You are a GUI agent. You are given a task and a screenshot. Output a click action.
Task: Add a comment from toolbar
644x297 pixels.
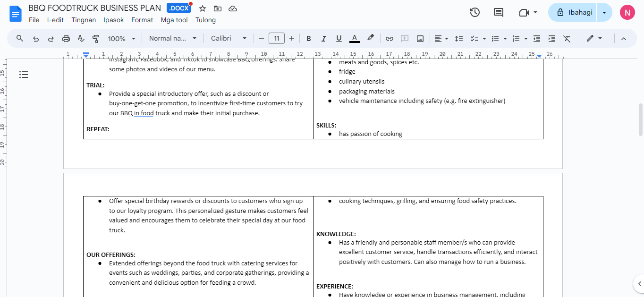coord(405,39)
